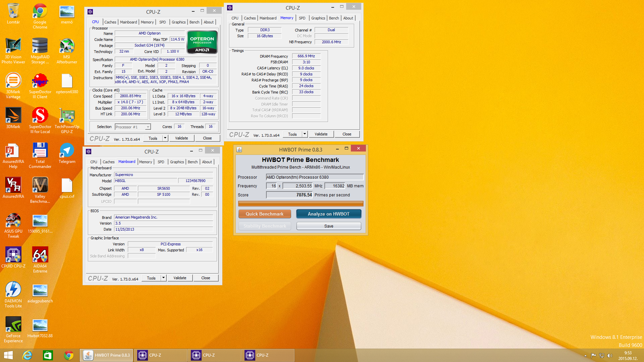The height and width of the screenshot is (362, 644).
Task: Open SuperDoctor III for Local icon
Action: click(40, 121)
